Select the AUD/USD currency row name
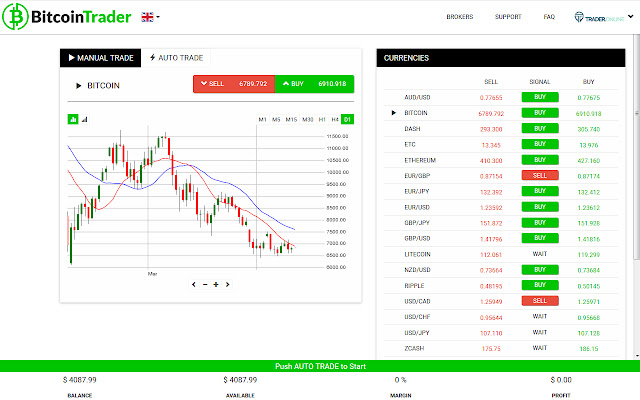The image size is (640, 400). [417, 97]
